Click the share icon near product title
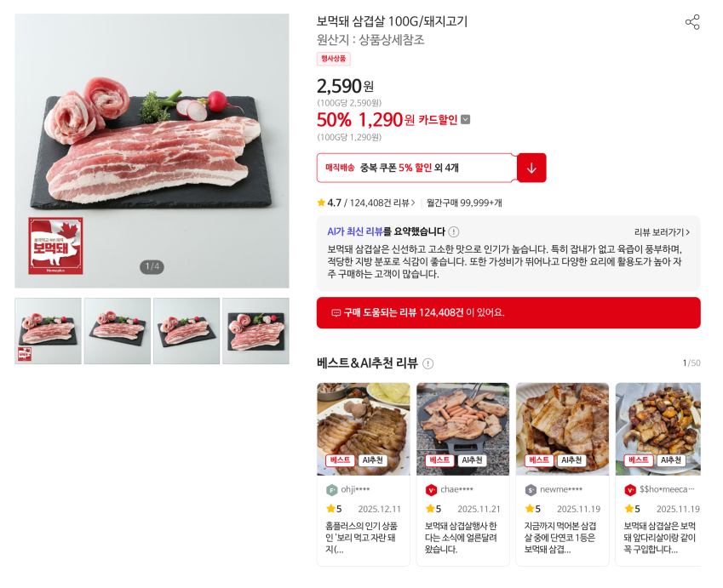723x588 pixels. [x=692, y=22]
